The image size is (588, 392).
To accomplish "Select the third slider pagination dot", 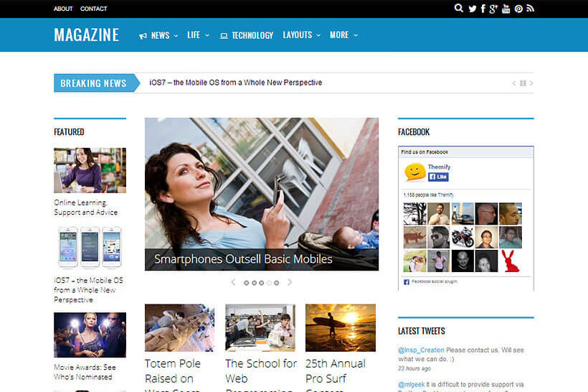I will coord(262,283).
